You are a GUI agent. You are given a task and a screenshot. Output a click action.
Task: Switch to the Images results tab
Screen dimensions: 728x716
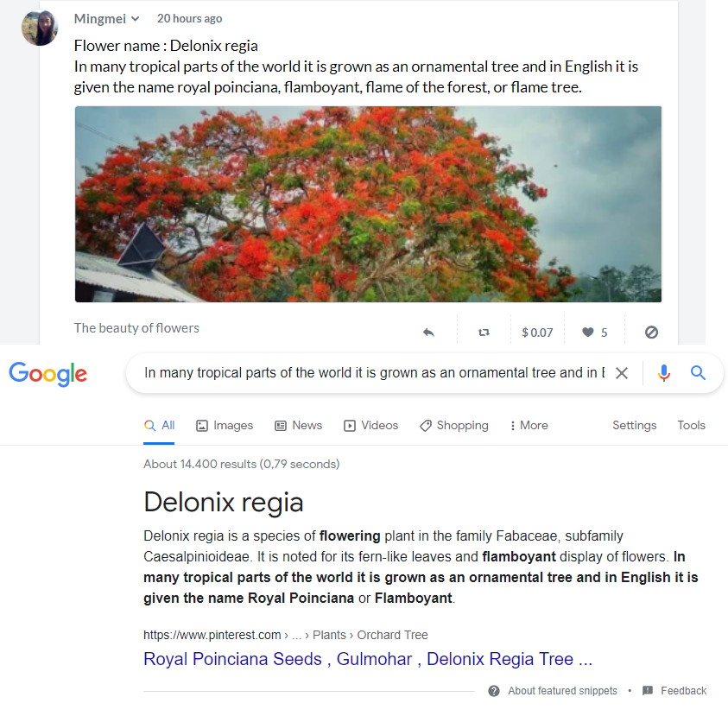225,425
